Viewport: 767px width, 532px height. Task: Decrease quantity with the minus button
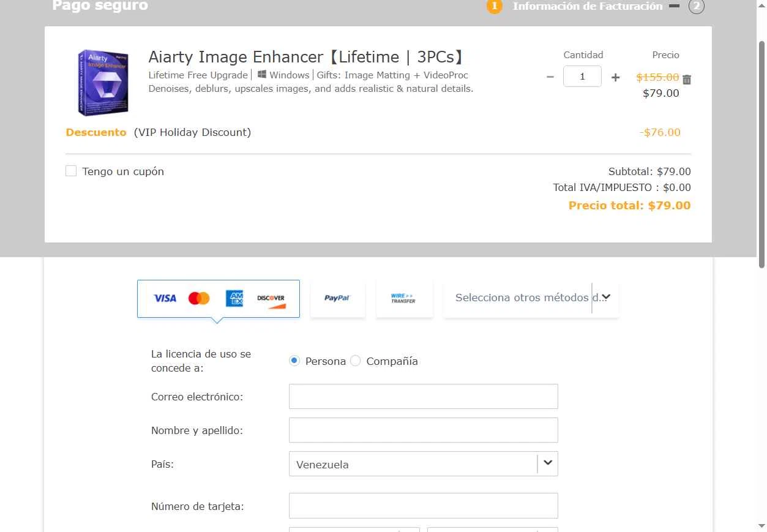click(x=550, y=77)
